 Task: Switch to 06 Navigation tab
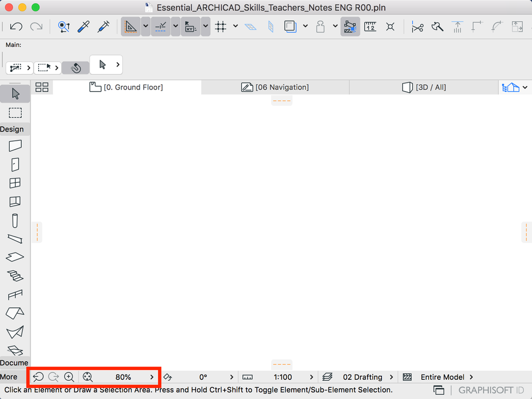pyautogui.click(x=275, y=87)
